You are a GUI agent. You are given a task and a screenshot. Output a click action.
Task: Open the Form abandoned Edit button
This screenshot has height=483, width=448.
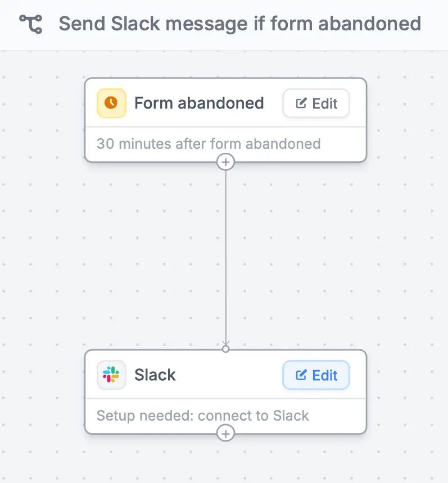click(316, 103)
